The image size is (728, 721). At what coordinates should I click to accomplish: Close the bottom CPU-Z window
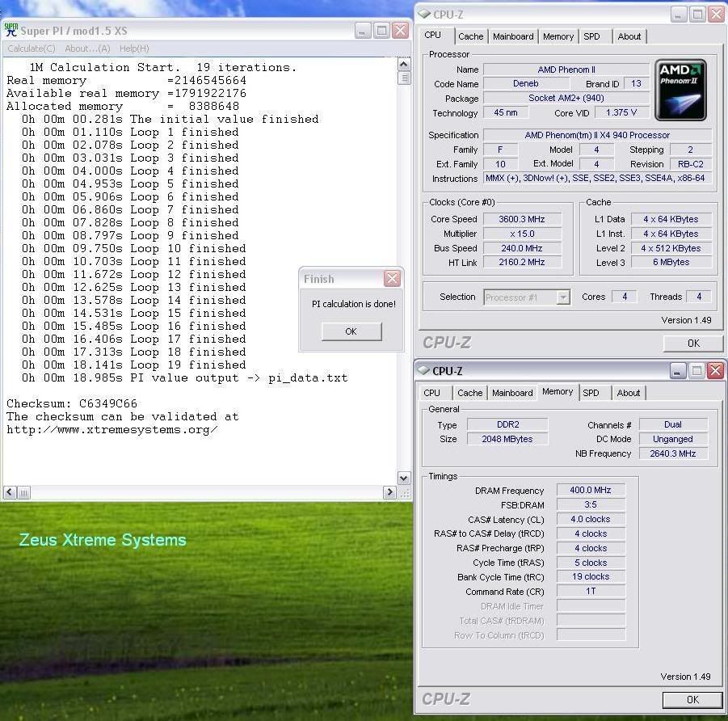tap(715, 371)
